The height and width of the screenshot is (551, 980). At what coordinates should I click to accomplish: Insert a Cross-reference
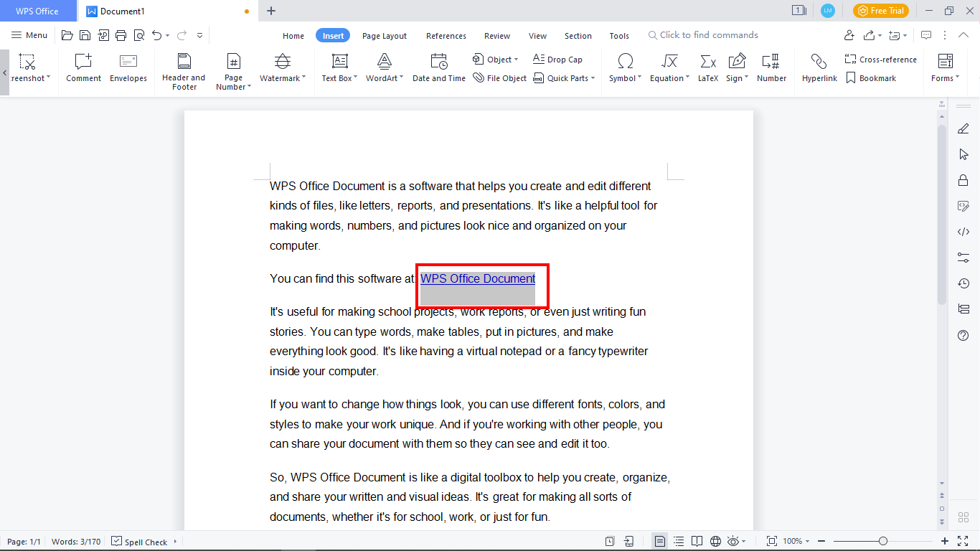(880, 59)
